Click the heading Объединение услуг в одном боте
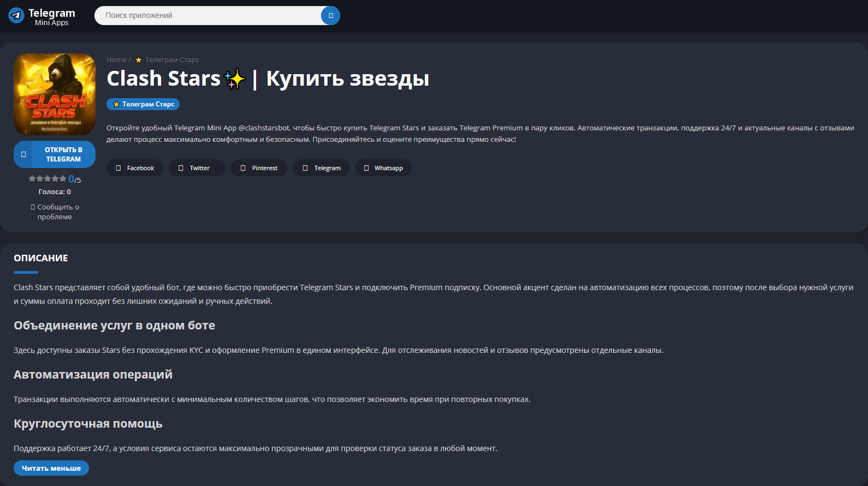 (x=115, y=326)
